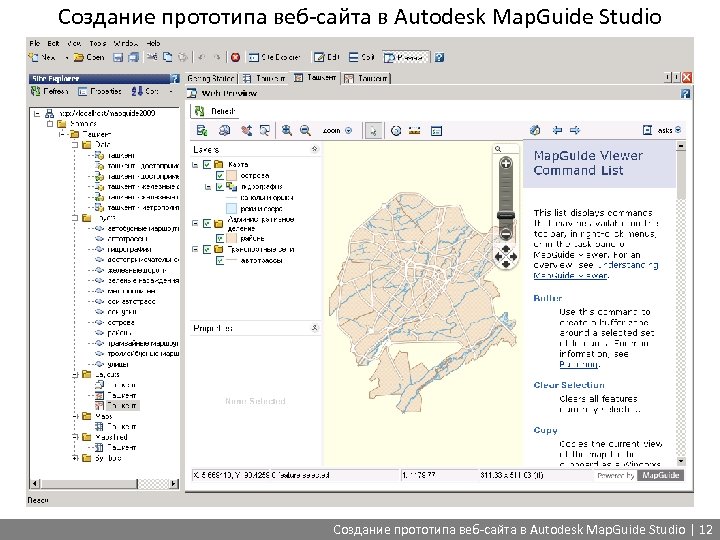Click the red Stop/Delete icon in main toolbar
The width and height of the screenshot is (720, 540).
pos(235,57)
